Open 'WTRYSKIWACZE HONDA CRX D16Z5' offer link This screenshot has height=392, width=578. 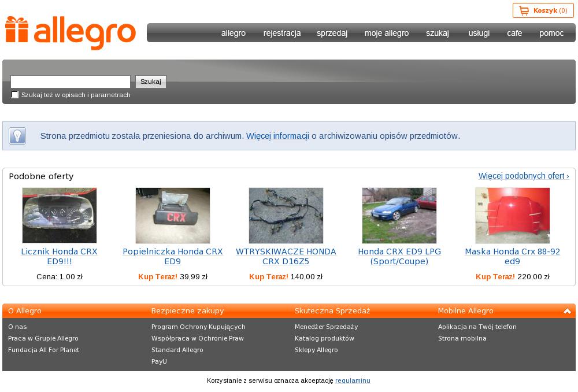[x=286, y=256]
